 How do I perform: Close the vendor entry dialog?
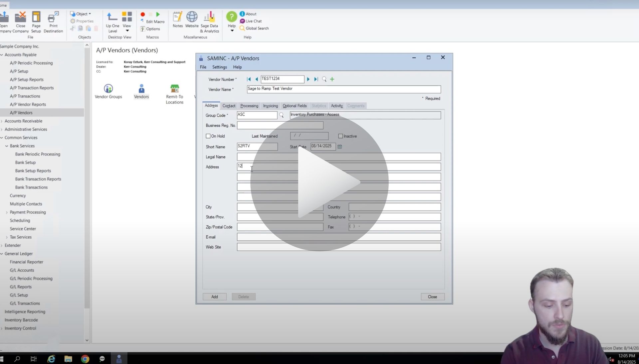[x=432, y=297]
